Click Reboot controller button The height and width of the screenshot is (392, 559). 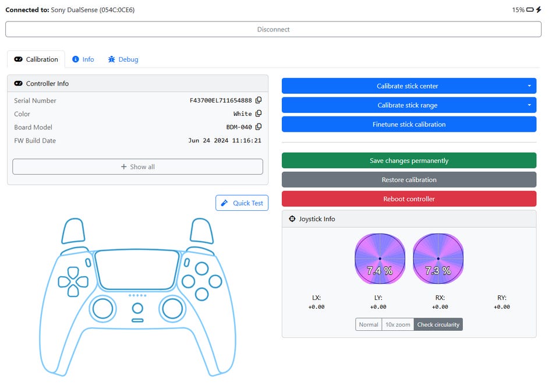(409, 199)
